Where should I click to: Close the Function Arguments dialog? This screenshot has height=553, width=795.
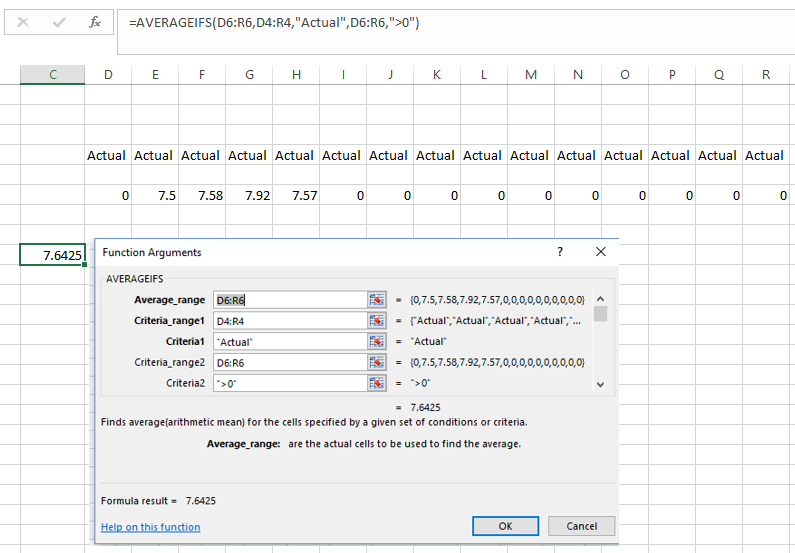pyautogui.click(x=601, y=252)
